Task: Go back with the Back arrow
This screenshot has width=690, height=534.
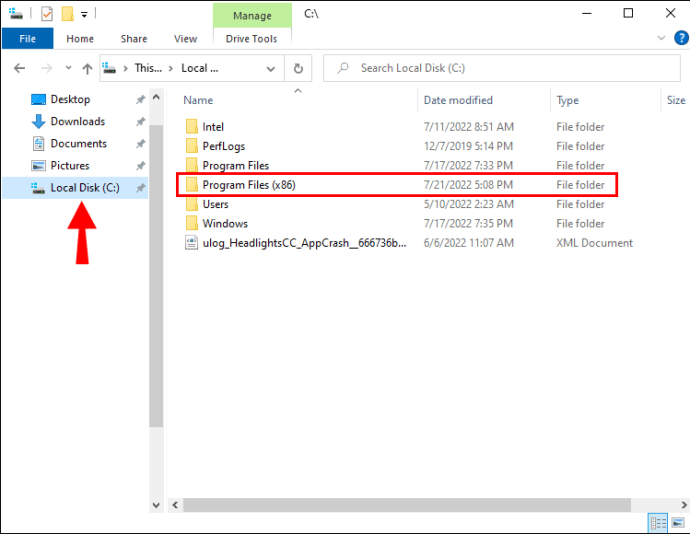Action: 19,68
